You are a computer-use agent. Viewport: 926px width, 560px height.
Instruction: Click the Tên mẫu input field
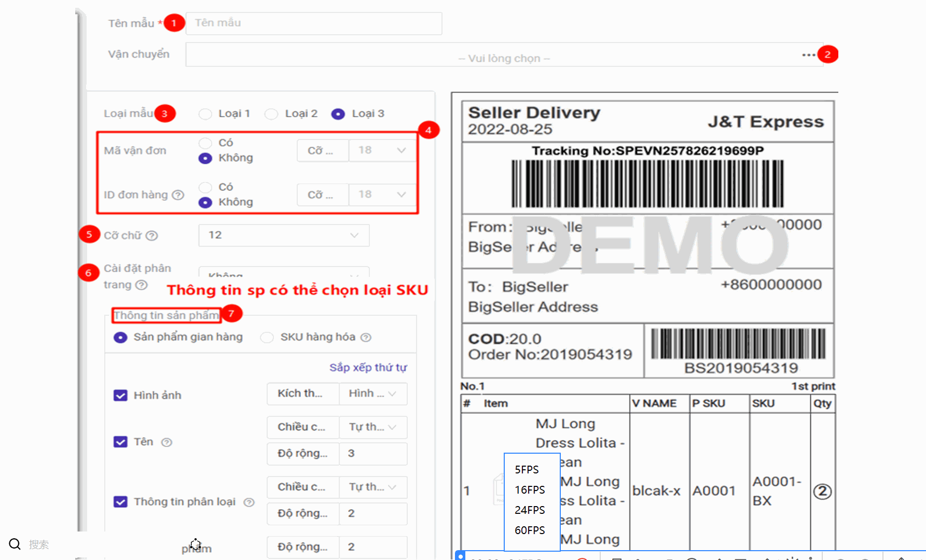[x=313, y=23]
